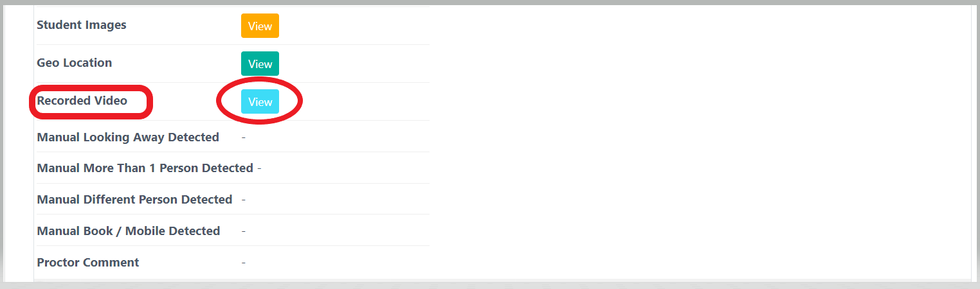The width and height of the screenshot is (980, 289).
Task: Click the gray bar along the top edge
Action: tap(489, 2)
